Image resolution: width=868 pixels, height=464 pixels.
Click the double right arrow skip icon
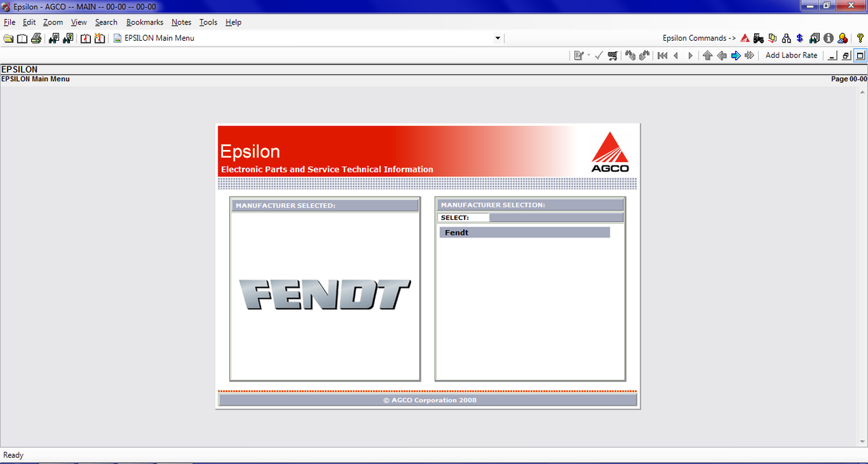click(749, 56)
